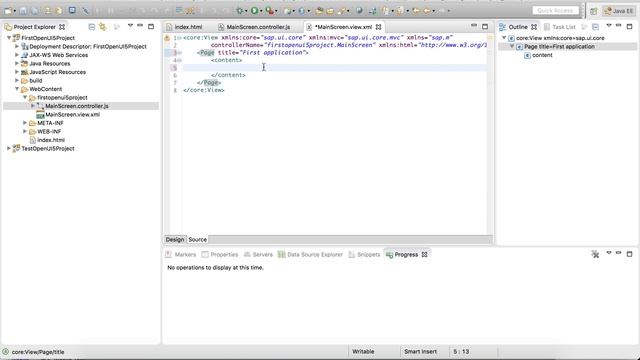This screenshot has height=360, width=640.
Task: Close the MainScreen.view.xml editor tab
Action: click(x=379, y=27)
